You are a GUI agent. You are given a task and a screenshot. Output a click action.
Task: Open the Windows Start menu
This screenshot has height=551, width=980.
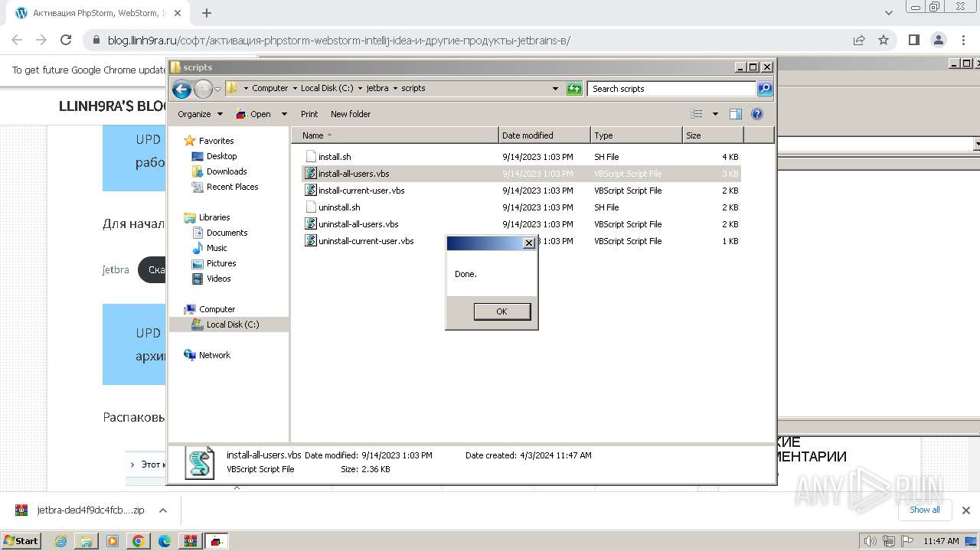21,541
